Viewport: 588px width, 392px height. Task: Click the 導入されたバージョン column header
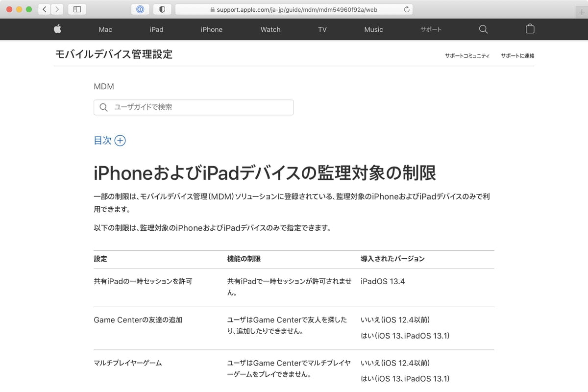[x=392, y=259]
